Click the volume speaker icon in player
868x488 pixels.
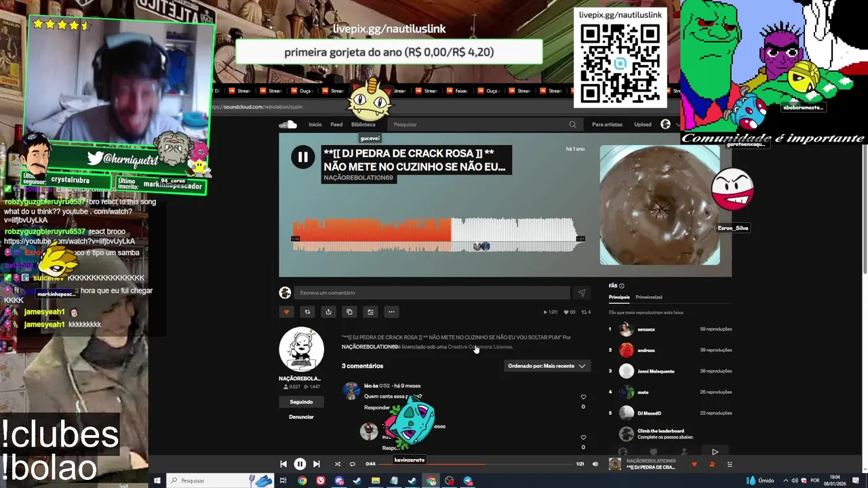(595, 464)
